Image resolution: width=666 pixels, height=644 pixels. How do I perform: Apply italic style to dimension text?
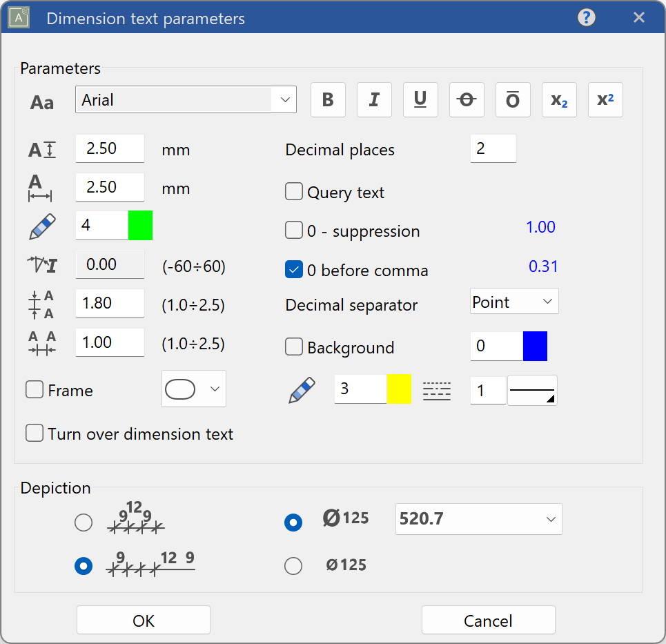point(374,99)
